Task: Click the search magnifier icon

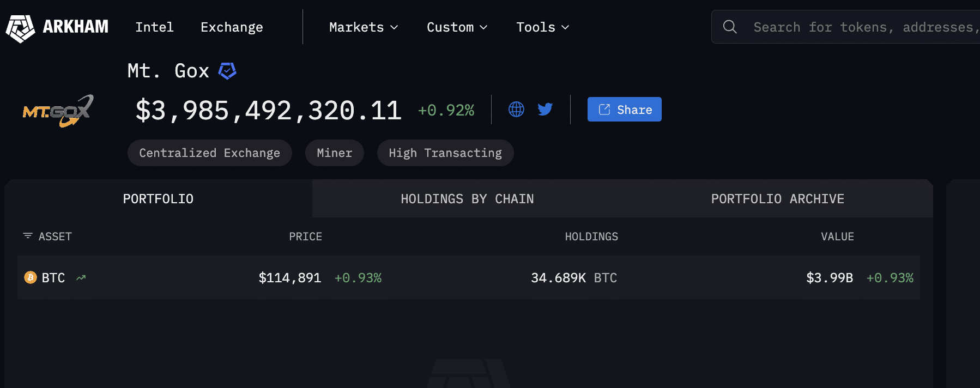Action: 730,27
